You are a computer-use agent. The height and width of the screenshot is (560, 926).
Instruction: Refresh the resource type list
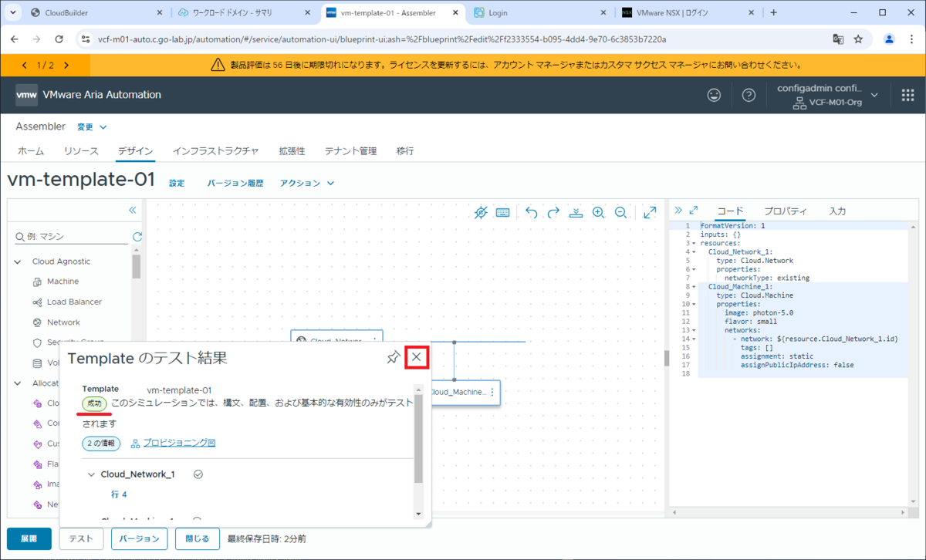[137, 237]
